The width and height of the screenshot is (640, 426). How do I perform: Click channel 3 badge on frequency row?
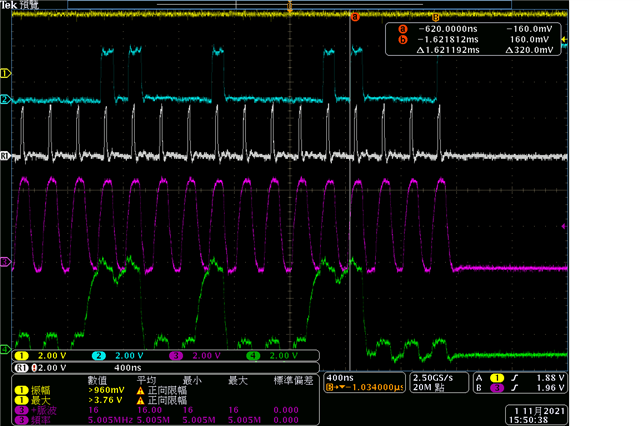tap(21, 420)
